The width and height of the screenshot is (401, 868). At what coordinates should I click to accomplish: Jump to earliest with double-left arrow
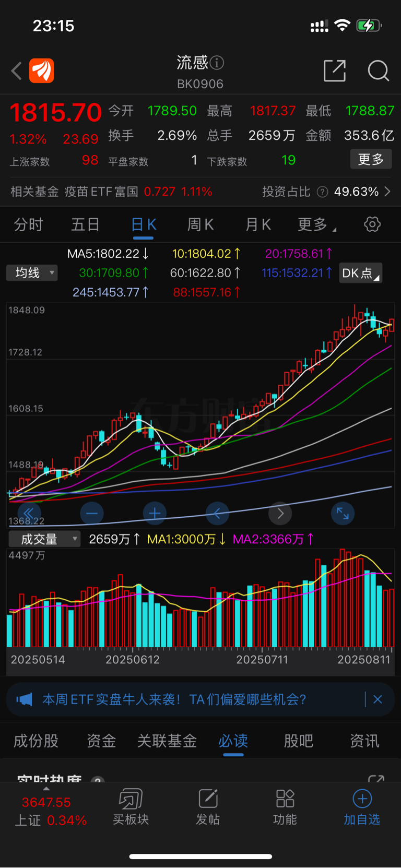click(x=29, y=514)
